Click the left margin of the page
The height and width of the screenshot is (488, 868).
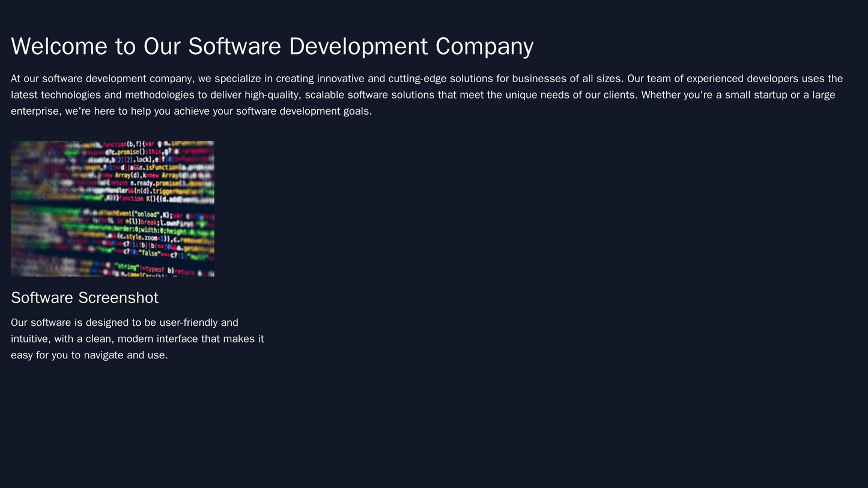[4, 240]
